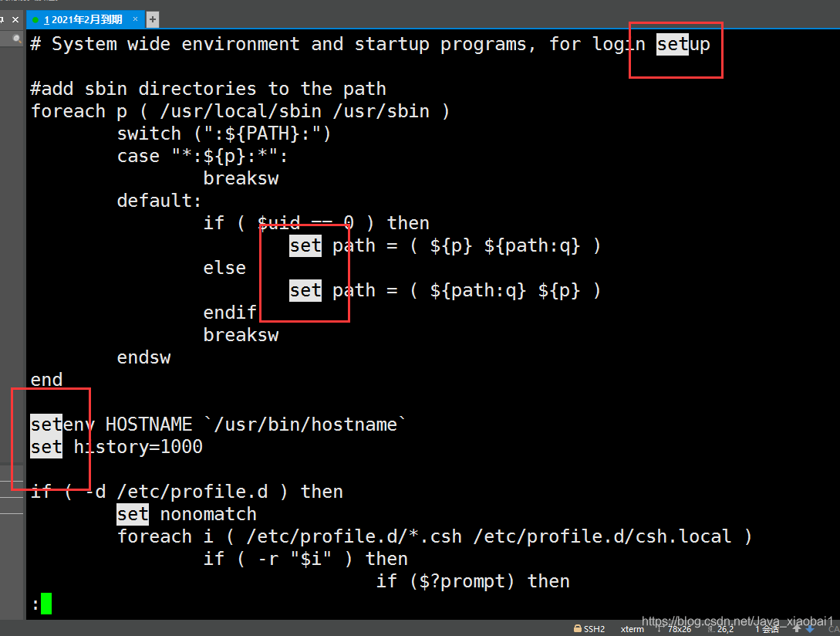Open a new session tab with the plus button
This screenshot has height=636, width=840.
(x=153, y=20)
